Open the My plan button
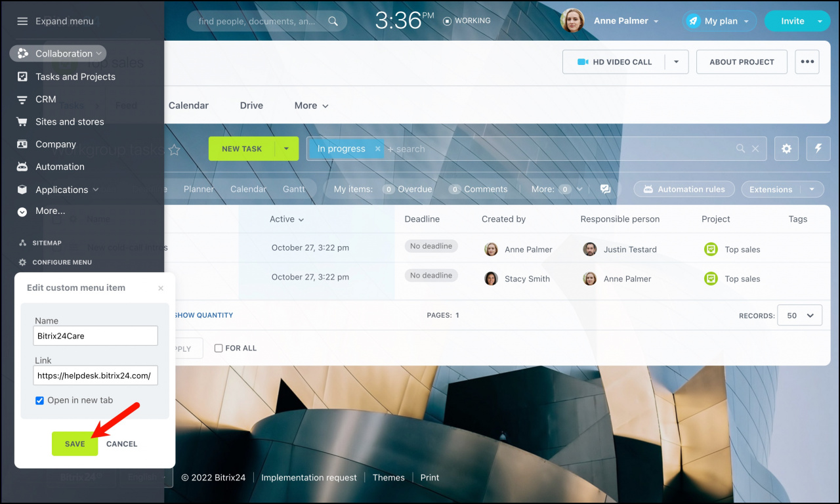Viewport: 840px width, 504px height. click(719, 21)
